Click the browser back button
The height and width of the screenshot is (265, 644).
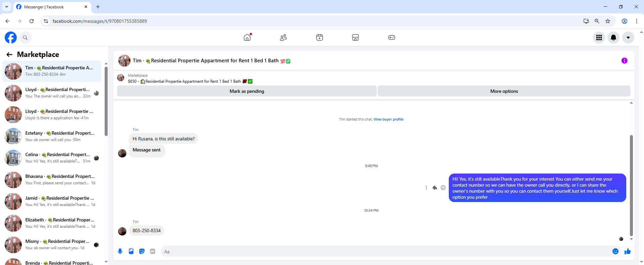tap(7, 21)
